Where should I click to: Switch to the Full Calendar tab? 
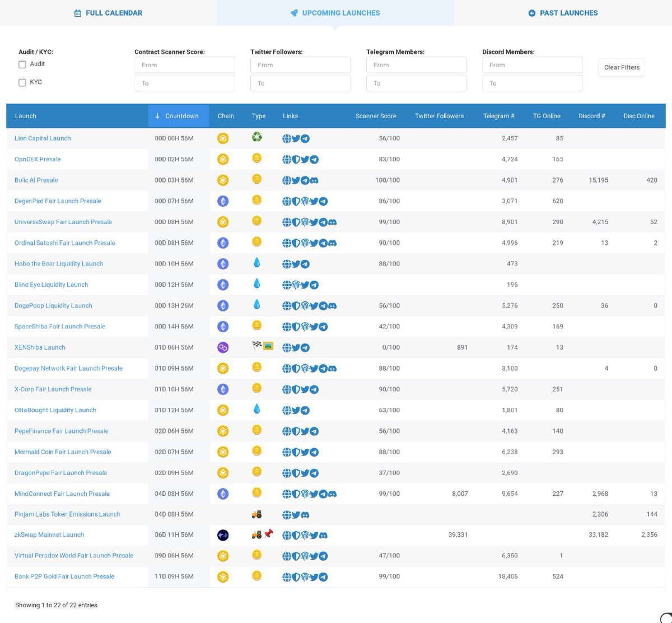(108, 13)
